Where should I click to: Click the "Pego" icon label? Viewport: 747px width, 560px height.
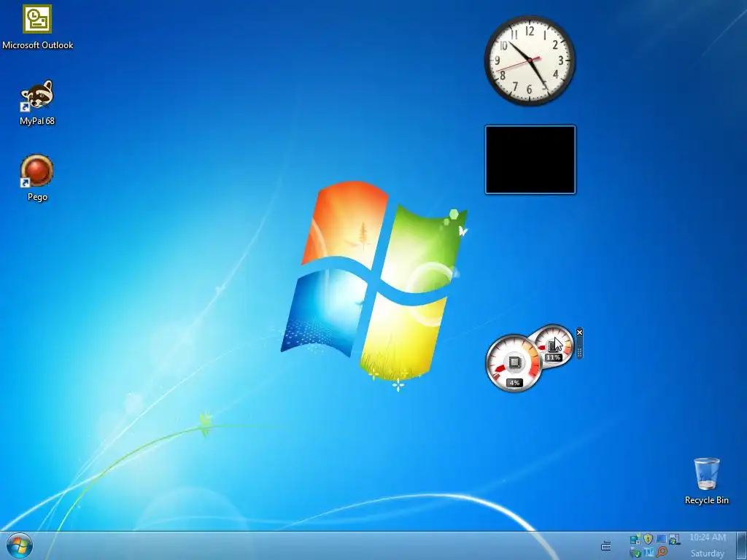click(x=37, y=197)
